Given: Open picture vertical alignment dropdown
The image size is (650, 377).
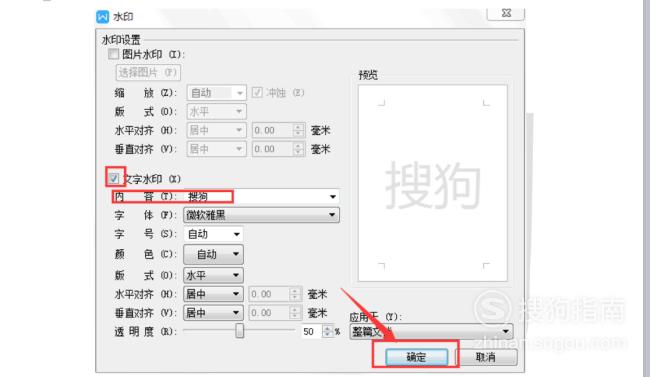Looking at the screenshot, I should (x=216, y=149).
